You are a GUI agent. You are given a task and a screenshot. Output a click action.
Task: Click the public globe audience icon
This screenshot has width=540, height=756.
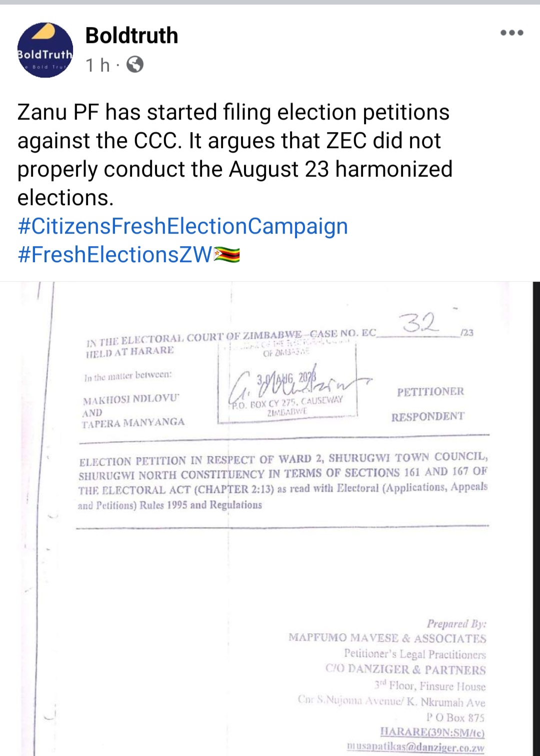[134, 65]
